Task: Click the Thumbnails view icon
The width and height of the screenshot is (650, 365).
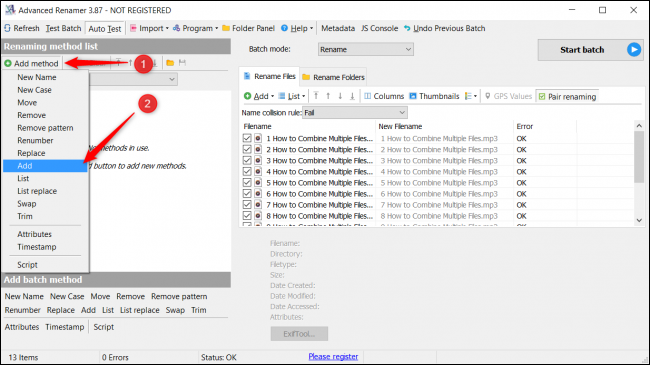Action: tap(413, 96)
